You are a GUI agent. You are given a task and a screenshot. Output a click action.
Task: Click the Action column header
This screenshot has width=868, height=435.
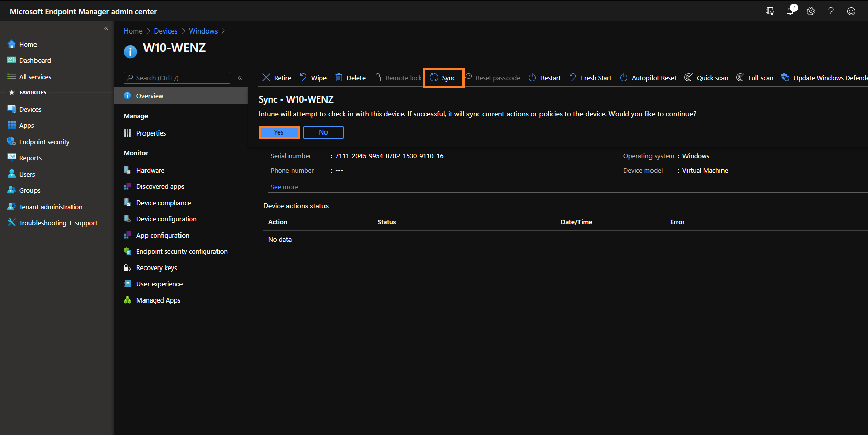pyautogui.click(x=278, y=222)
